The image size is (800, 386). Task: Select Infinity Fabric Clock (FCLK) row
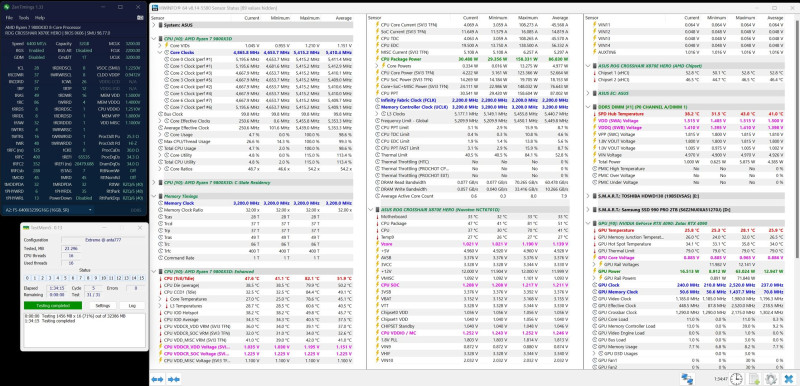(x=473, y=100)
